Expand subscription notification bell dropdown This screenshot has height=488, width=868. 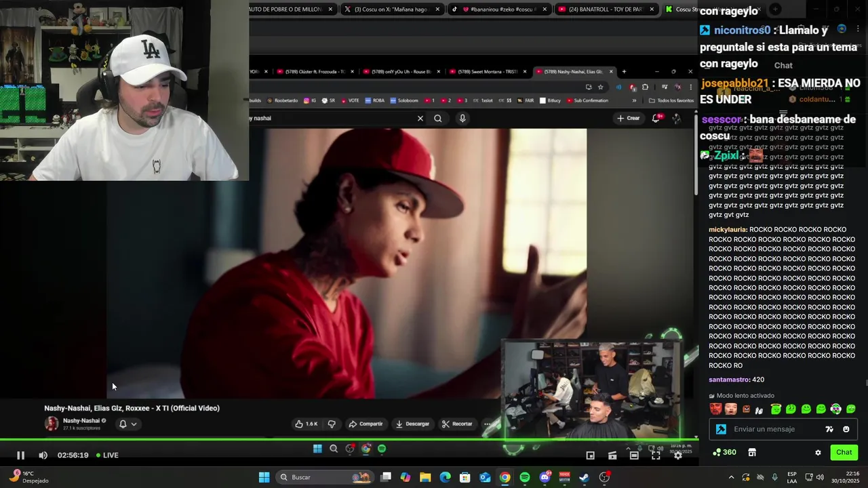[128, 424]
